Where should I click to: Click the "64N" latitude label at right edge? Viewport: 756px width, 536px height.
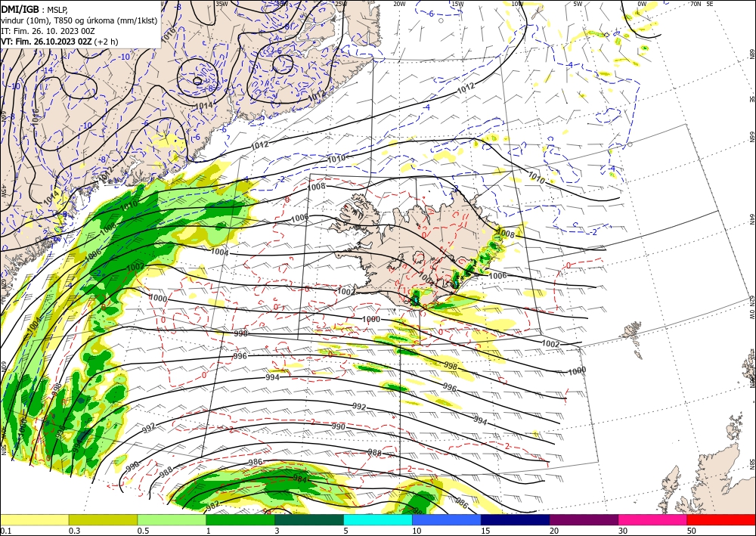pos(752,219)
